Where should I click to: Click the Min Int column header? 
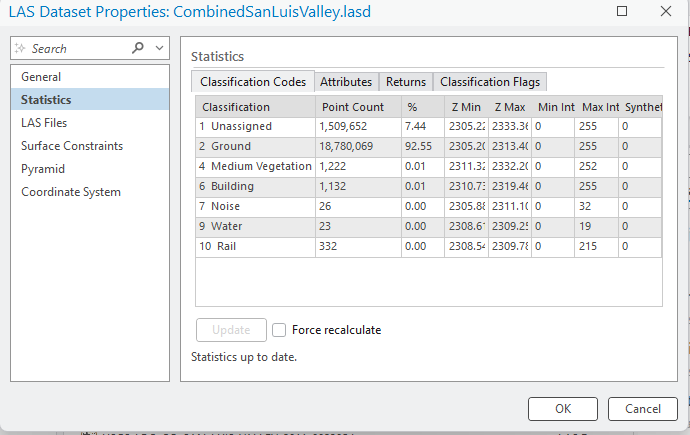[x=553, y=107]
